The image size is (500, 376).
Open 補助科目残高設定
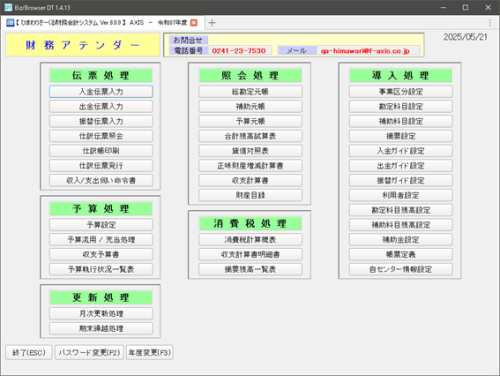click(401, 225)
